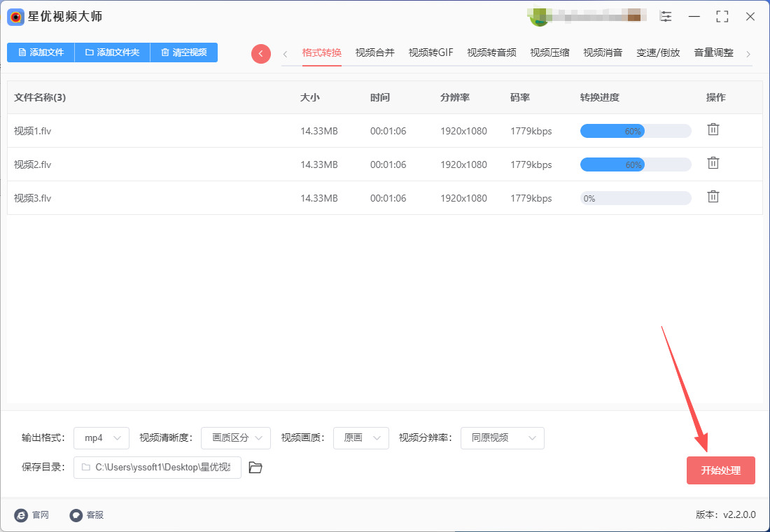Expand the 输出格式 mp4 dropdown
This screenshot has height=532, width=770.
101,438
